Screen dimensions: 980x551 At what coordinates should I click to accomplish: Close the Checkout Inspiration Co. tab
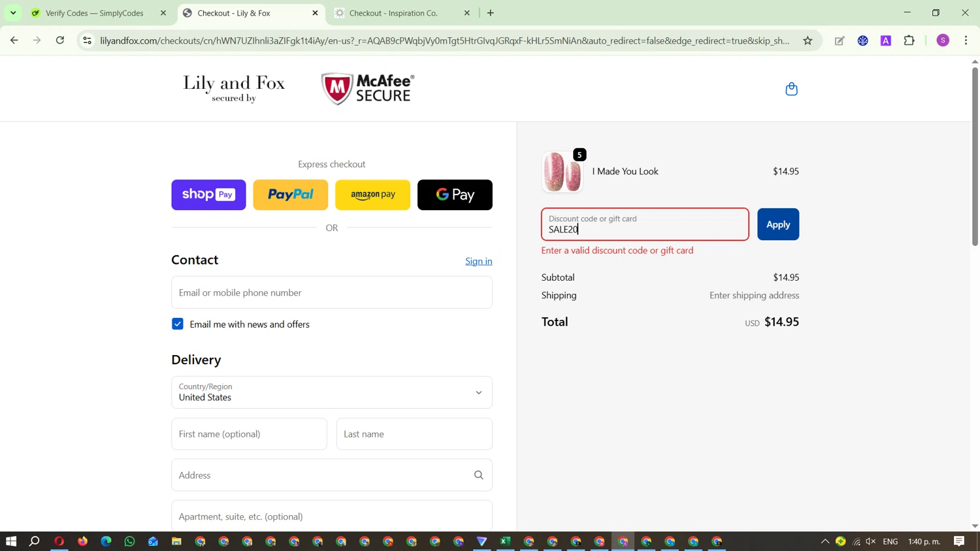467,13
